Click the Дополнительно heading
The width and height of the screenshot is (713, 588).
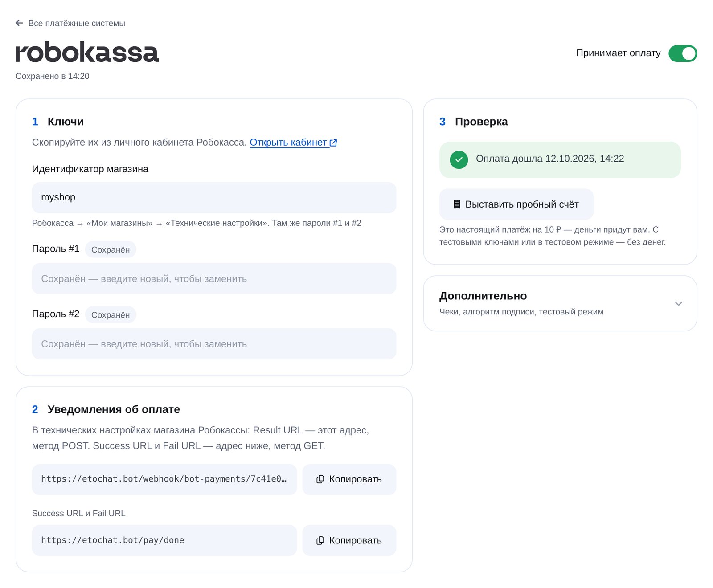[483, 296]
